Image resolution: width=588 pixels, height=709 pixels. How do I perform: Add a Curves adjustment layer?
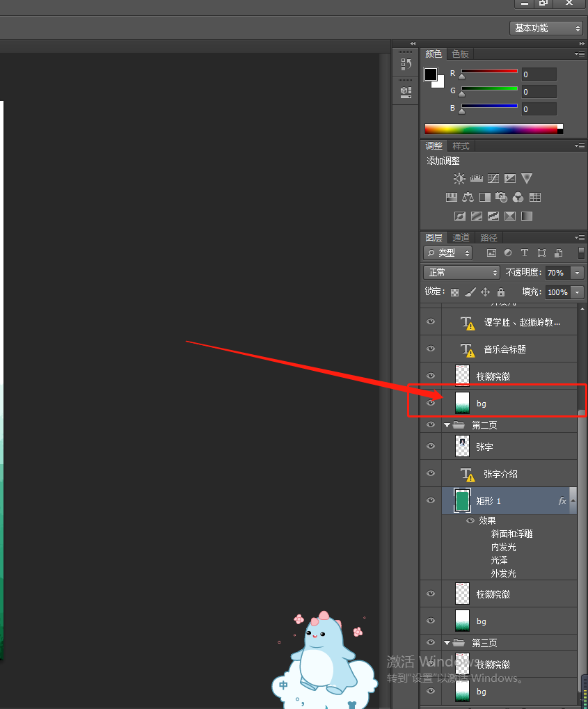point(493,179)
